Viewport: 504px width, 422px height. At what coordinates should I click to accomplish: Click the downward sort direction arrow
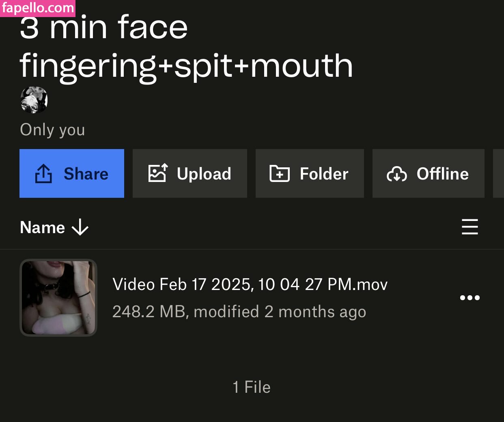coord(80,227)
